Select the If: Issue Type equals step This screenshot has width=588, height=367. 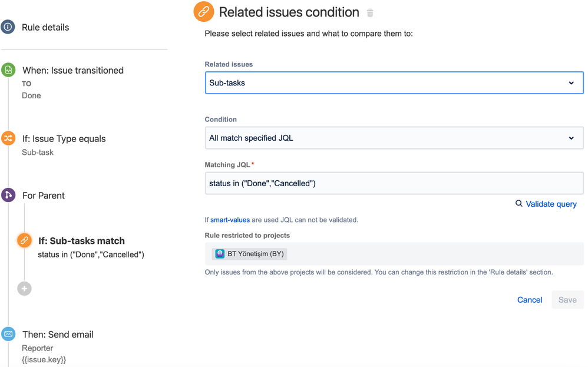[64, 139]
